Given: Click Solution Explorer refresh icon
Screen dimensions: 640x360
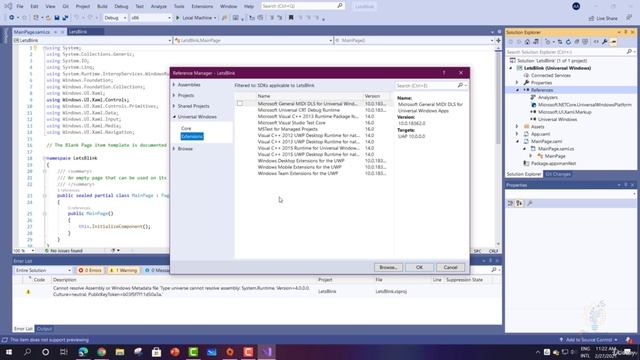Looking at the screenshot, I should click(568, 42).
